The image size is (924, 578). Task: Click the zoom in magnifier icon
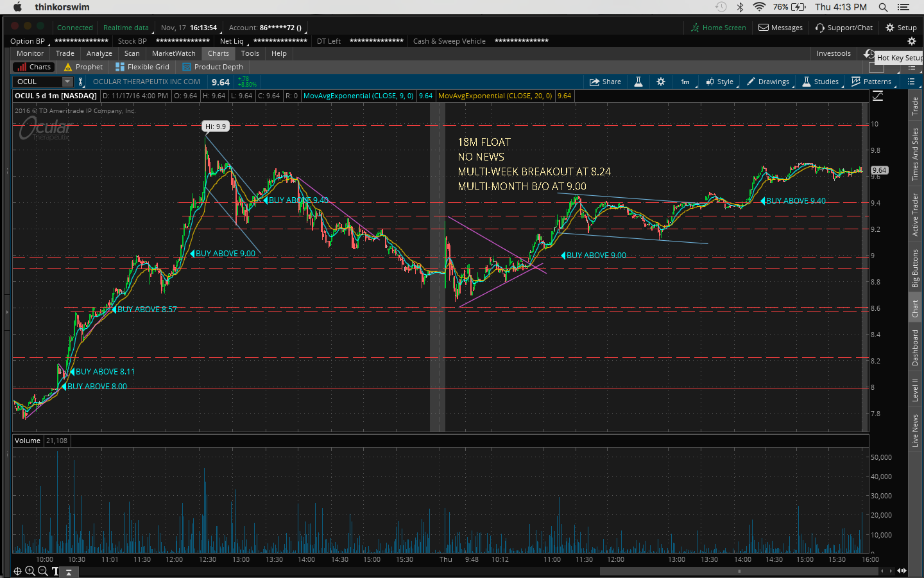coord(30,571)
